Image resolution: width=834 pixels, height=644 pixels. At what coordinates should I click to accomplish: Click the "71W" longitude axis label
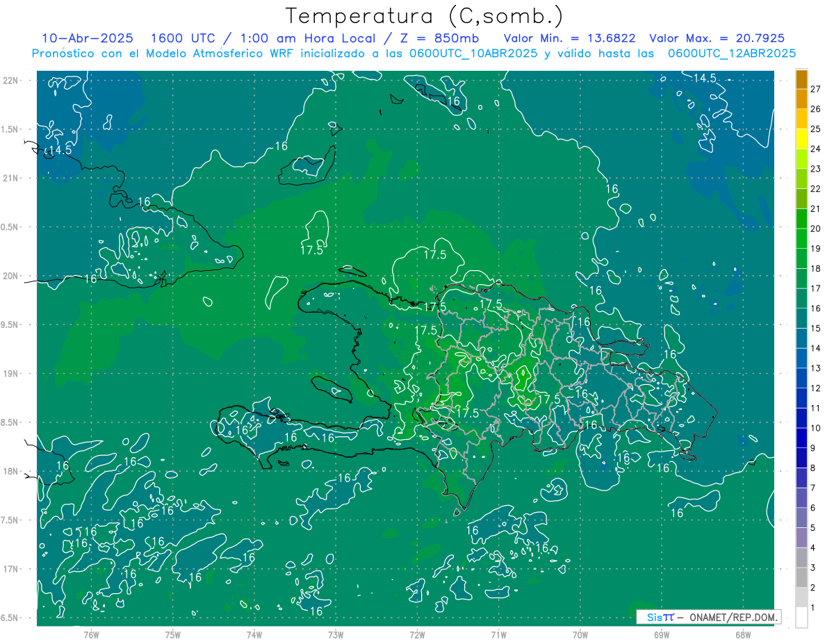click(498, 634)
